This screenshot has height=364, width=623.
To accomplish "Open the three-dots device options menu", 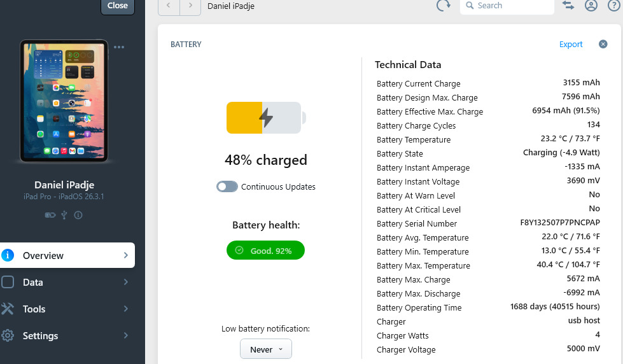I will [119, 46].
